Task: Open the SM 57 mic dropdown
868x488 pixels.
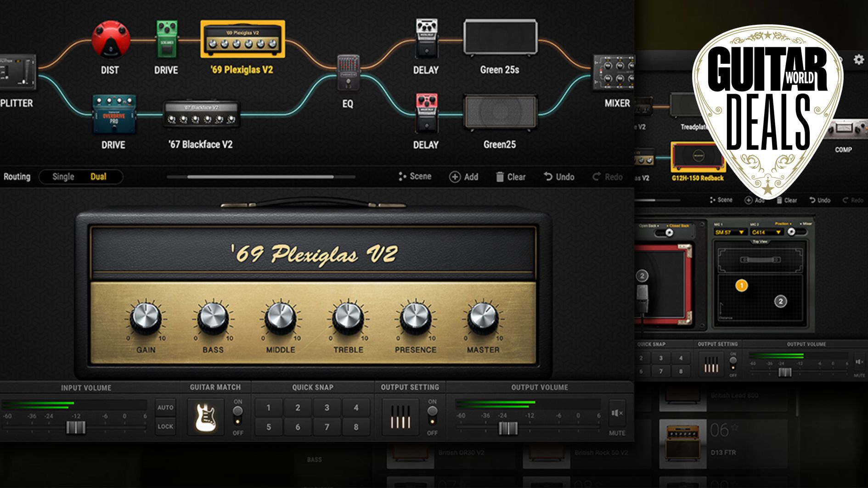Action: [x=729, y=232]
